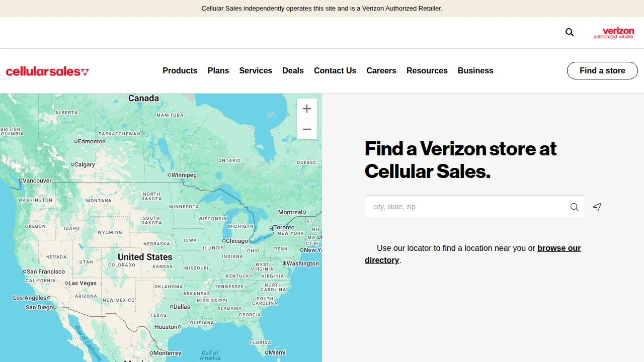Click the Canada country label
644x362 pixels.
pyautogui.click(x=143, y=98)
